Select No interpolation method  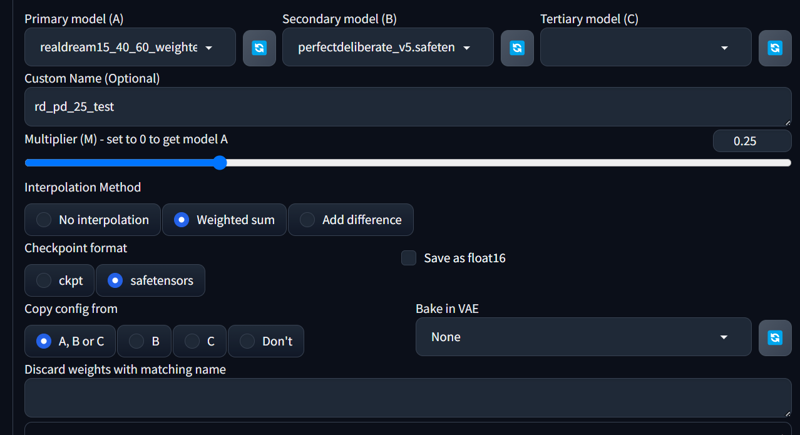pos(92,220)
